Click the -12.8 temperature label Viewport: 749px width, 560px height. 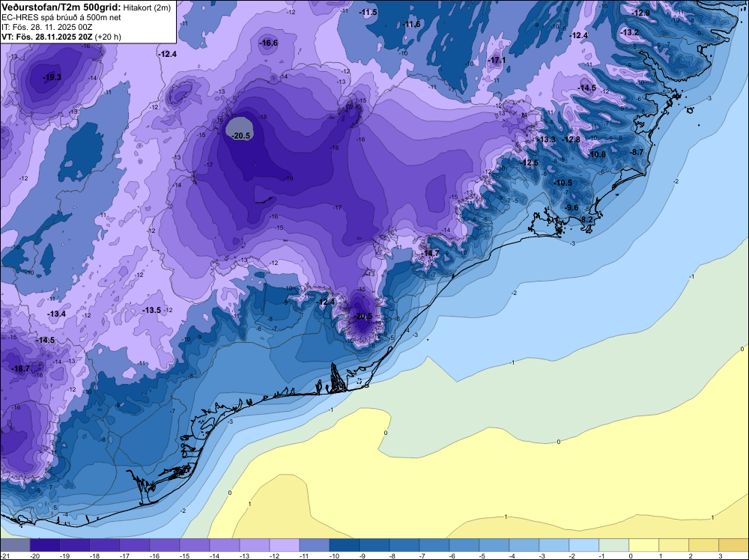571,139
